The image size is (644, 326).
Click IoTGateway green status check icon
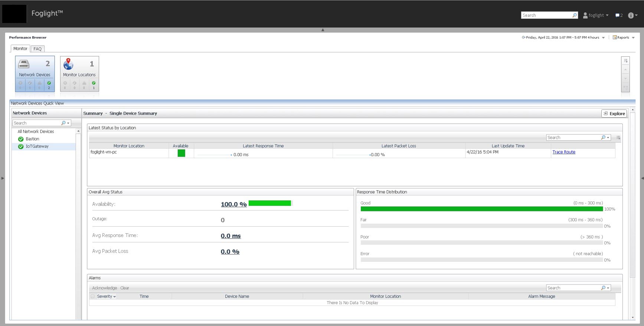[21, 146]
